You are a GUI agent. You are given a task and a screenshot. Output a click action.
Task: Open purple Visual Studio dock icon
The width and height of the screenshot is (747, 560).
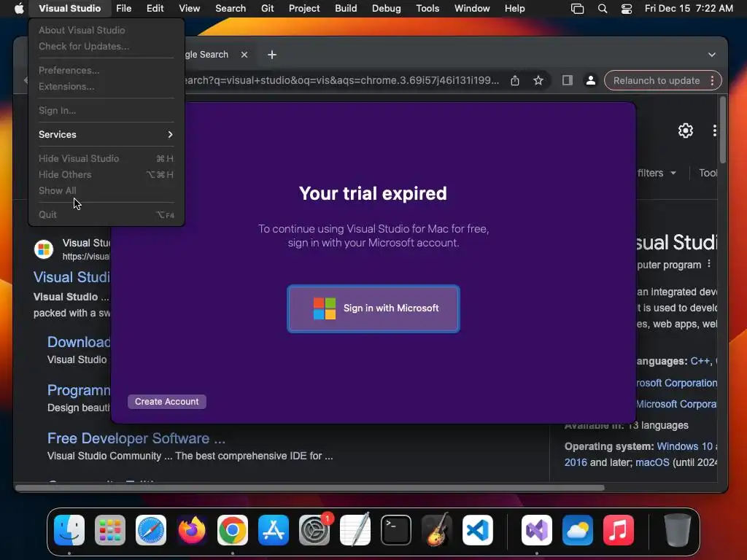[x=537, y=529]
